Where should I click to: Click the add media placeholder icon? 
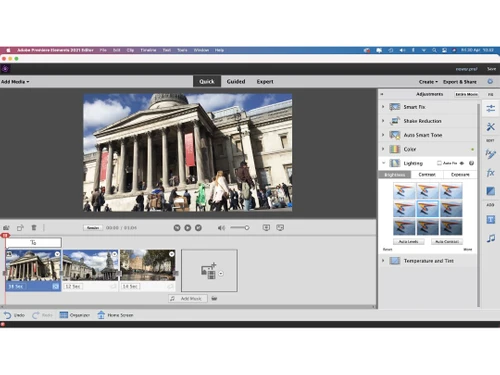(x=209, y=271)
